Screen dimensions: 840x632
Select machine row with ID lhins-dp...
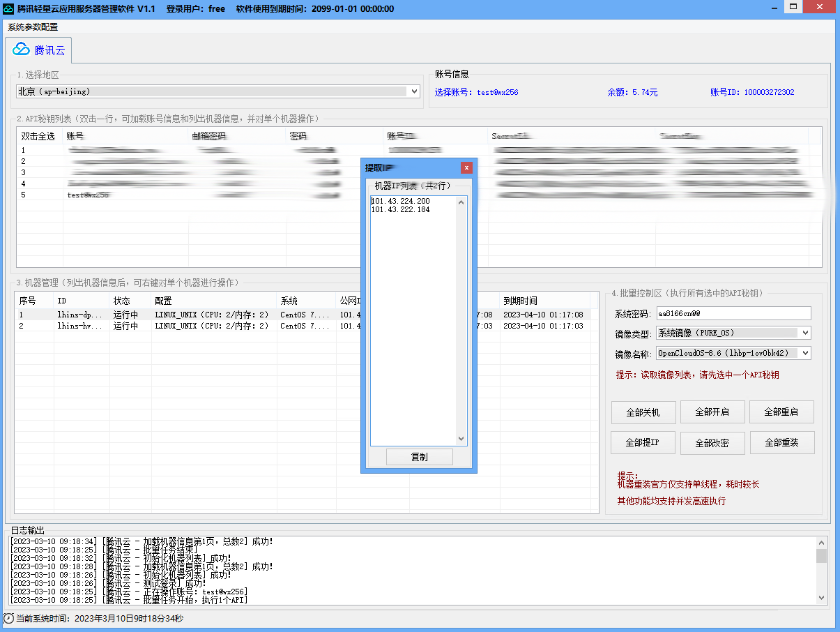pyautogui.click(x=307, y=315)
